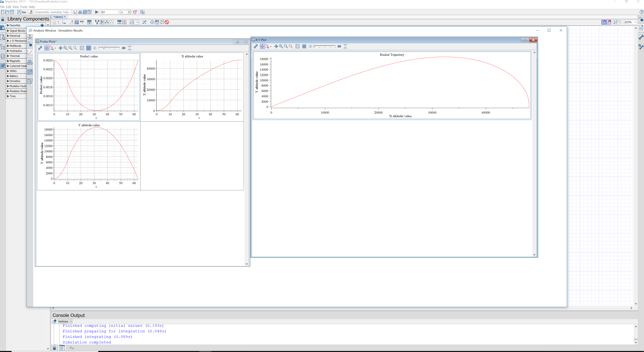The width and height of the screenshot is (644, 352).
Task: Show simulation results via red graph icon
Action: 76,12
